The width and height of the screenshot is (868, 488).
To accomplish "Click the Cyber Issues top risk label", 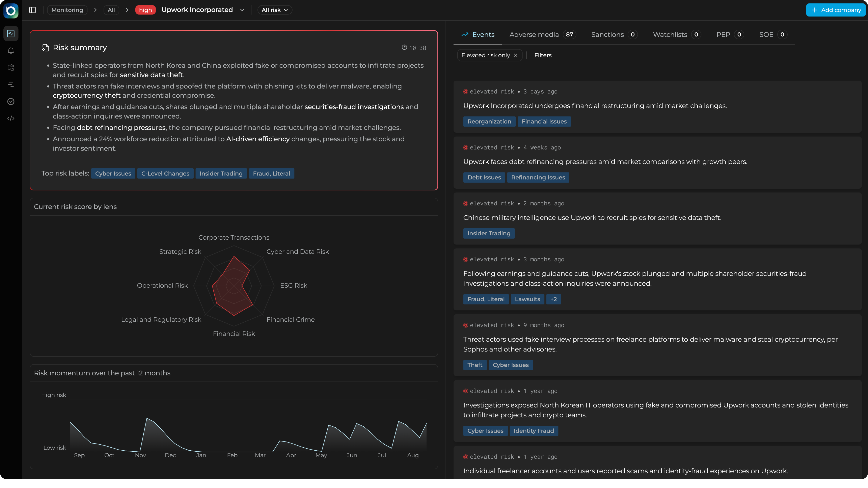I will pyautogui.click(x=113, y=174).
